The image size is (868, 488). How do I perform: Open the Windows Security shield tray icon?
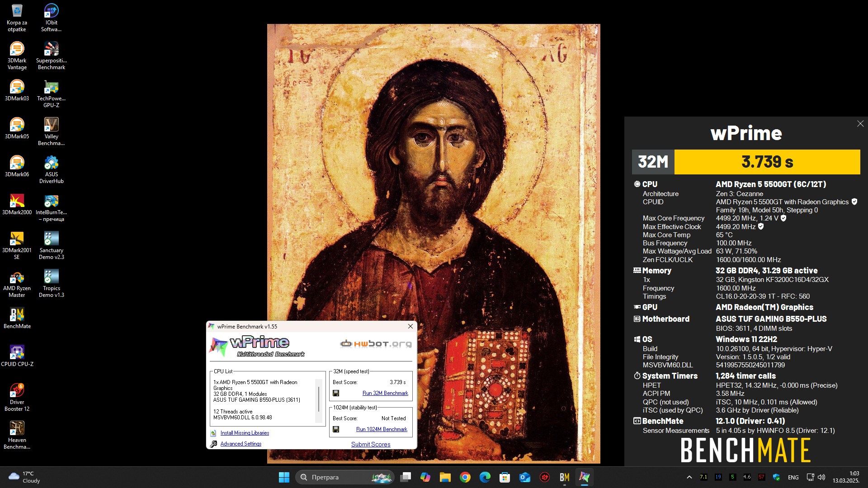coord(776,477)
